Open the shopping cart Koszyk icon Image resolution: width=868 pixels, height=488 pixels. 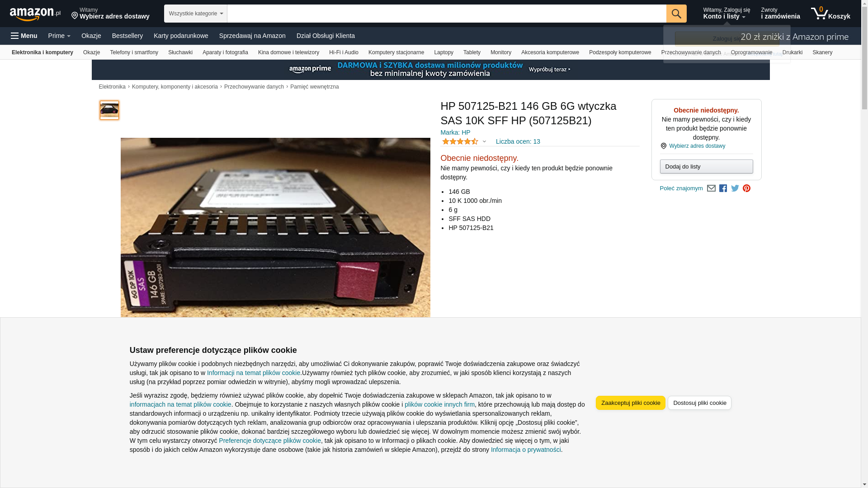point(830,14)
